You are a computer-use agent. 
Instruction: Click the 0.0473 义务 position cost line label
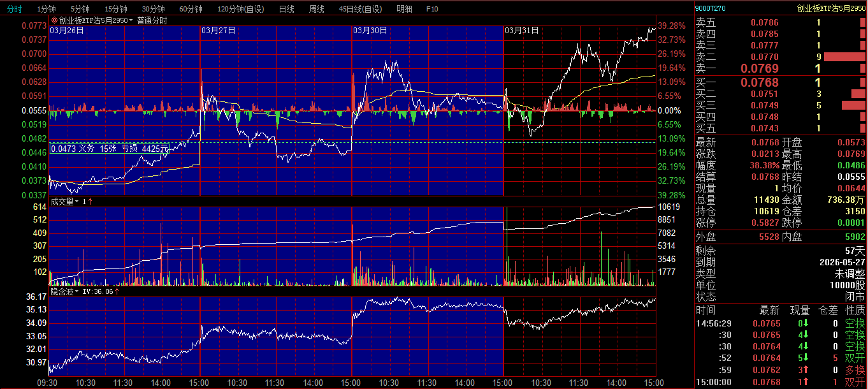click(x=108, y=149)
